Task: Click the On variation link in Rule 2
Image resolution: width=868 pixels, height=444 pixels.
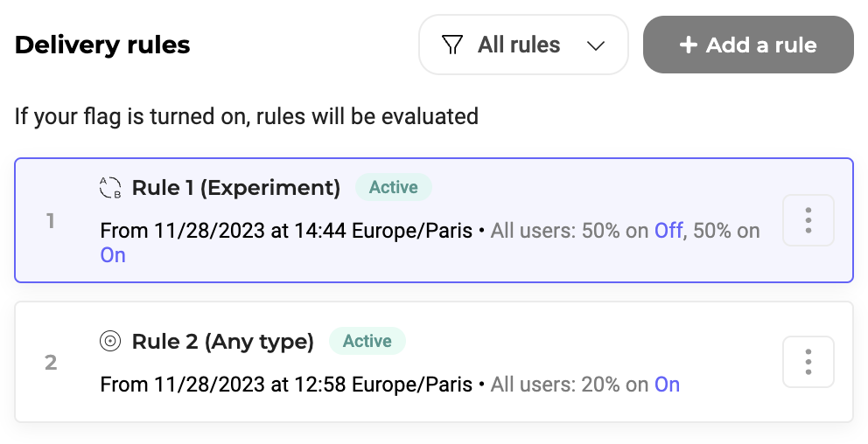Action: [667, 385]
